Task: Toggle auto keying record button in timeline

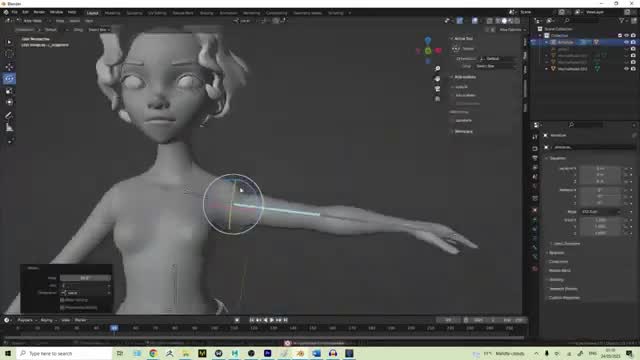Action: point(237,320)
